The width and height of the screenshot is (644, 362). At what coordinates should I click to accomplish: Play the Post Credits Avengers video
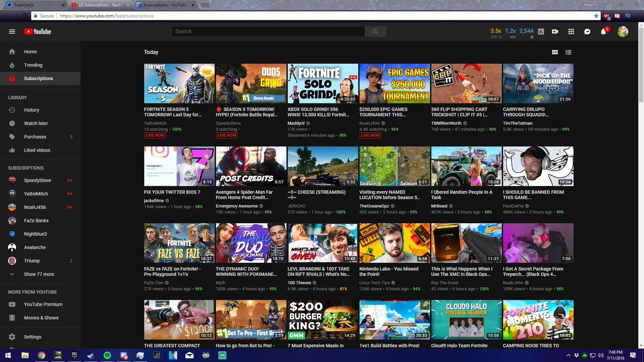251,166
